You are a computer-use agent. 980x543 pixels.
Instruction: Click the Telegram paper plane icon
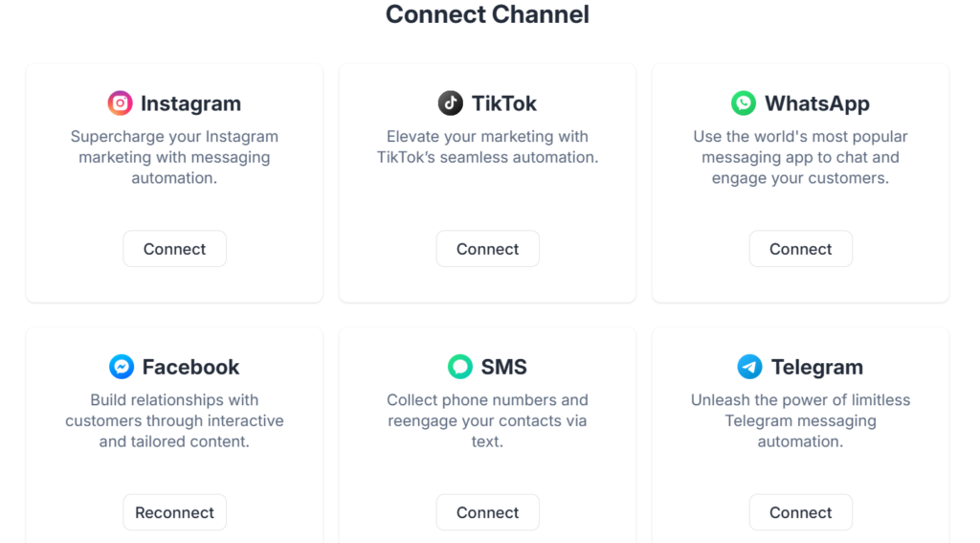click(749, 367)
